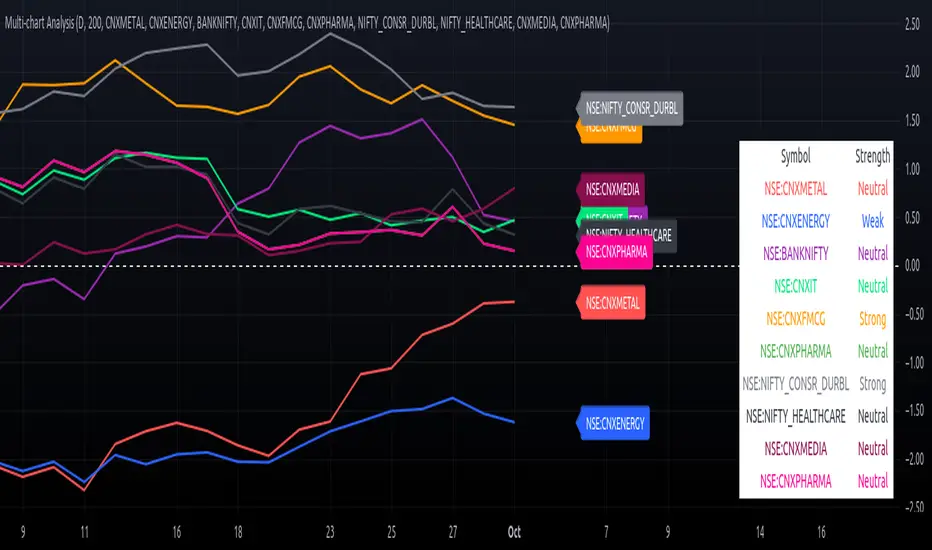Image resolution: width=932 pixels, height=550 pixels.
Task: Click the Strength column header
Action: (x=872, y=156)
